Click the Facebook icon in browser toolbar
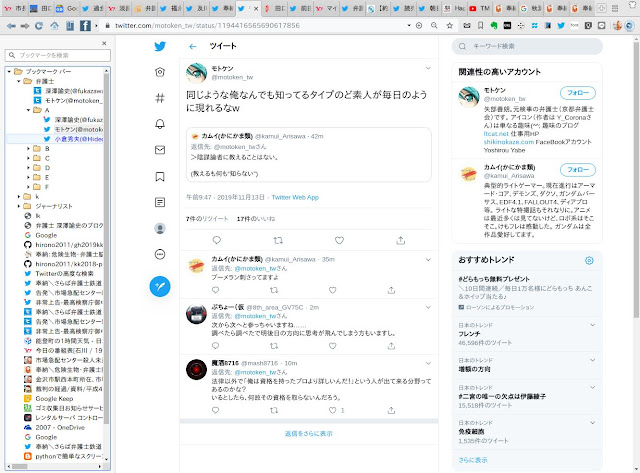640x473 pixels. [x=85, y=26]
